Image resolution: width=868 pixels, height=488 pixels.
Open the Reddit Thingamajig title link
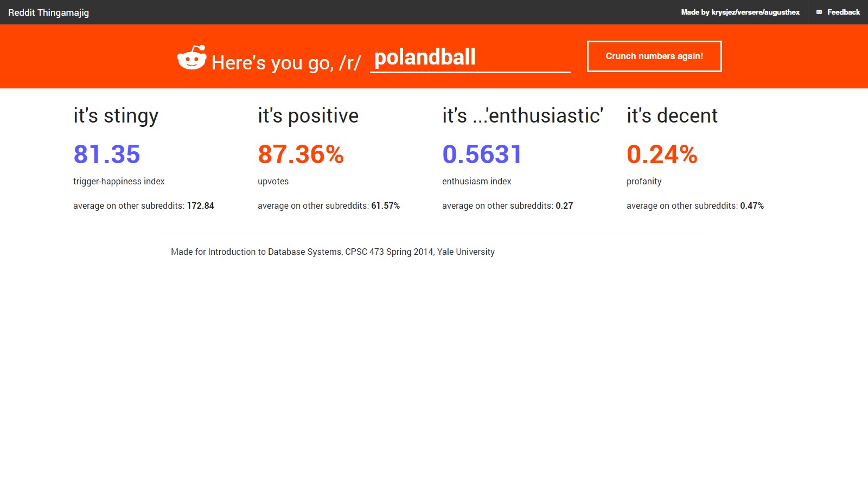(x=48, y=12)
